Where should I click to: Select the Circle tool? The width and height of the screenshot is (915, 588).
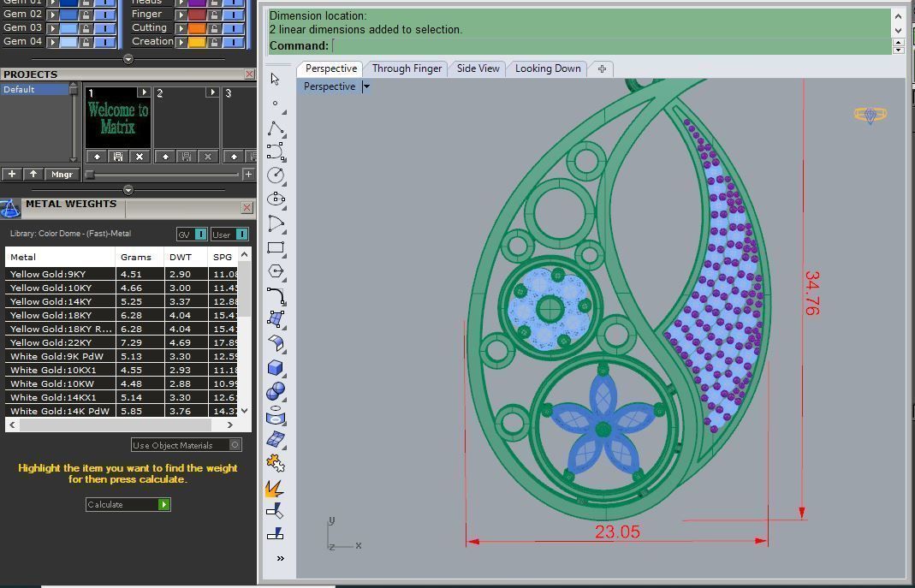point(276,175)
